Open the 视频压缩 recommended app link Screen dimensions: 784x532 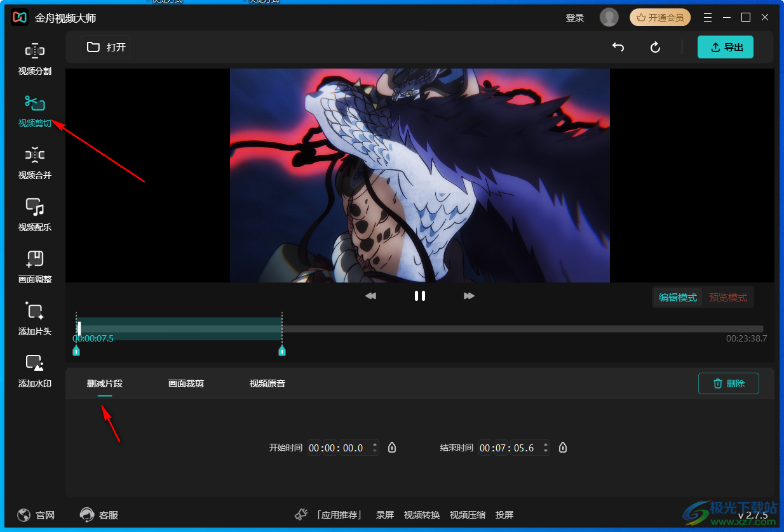(468, 515)
